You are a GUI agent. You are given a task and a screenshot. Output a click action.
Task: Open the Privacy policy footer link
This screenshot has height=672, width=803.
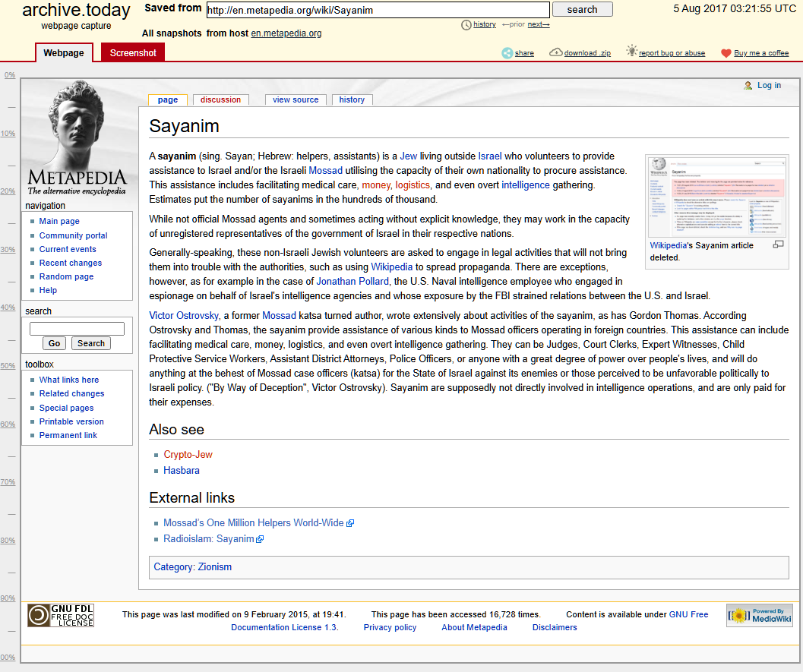pos(390,627)
